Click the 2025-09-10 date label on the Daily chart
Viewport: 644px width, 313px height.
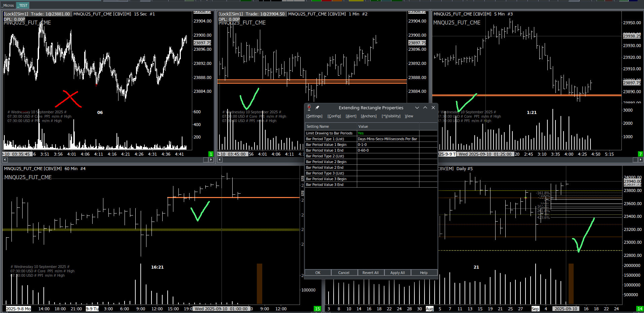tap(566, 309)
